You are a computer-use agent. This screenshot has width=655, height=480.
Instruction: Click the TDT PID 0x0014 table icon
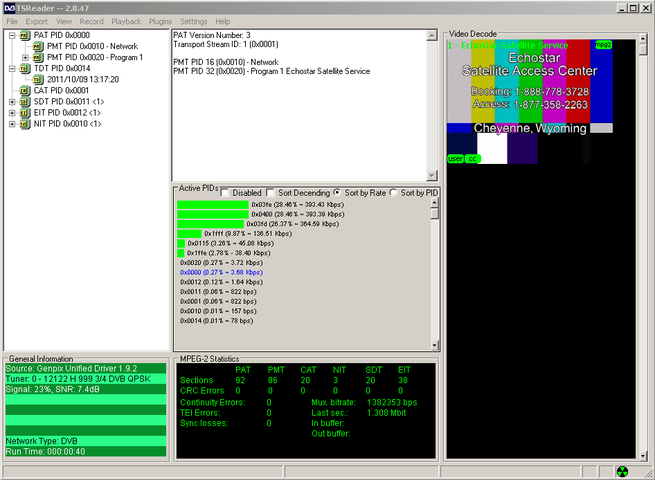(x=25, y=69)
